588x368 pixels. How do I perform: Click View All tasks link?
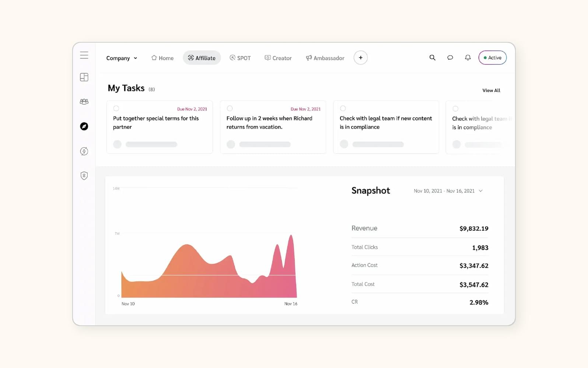point(491,91)
